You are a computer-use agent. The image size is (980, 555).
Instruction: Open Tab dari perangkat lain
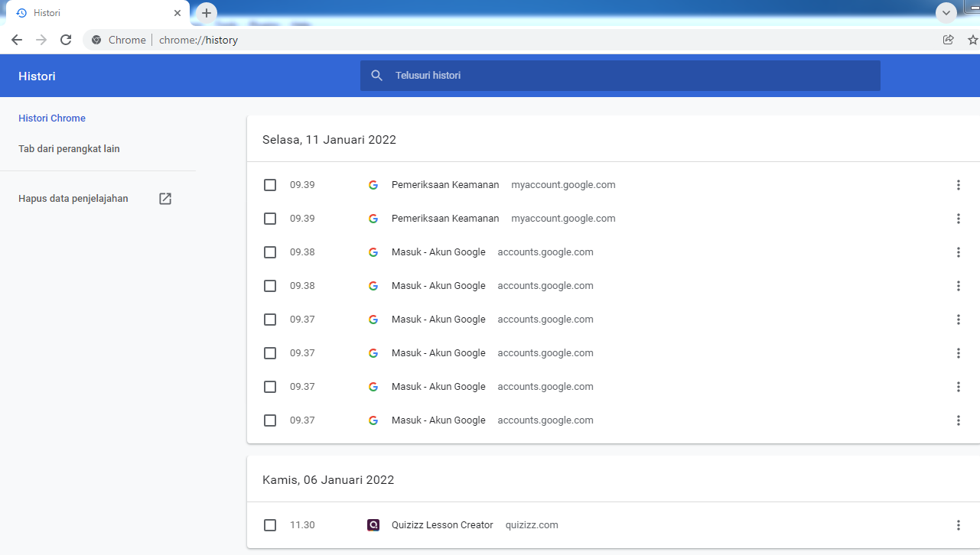(69, 149)
